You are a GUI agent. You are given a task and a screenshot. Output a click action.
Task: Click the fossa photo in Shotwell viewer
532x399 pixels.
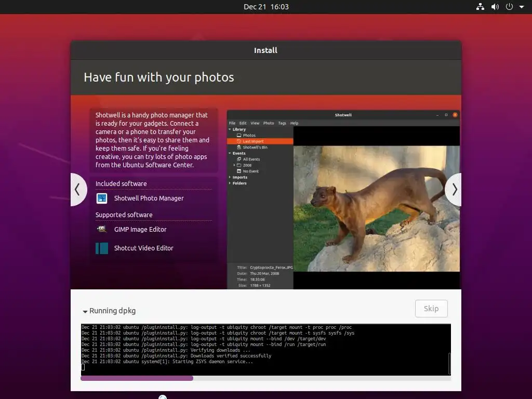tap(377, 209)
